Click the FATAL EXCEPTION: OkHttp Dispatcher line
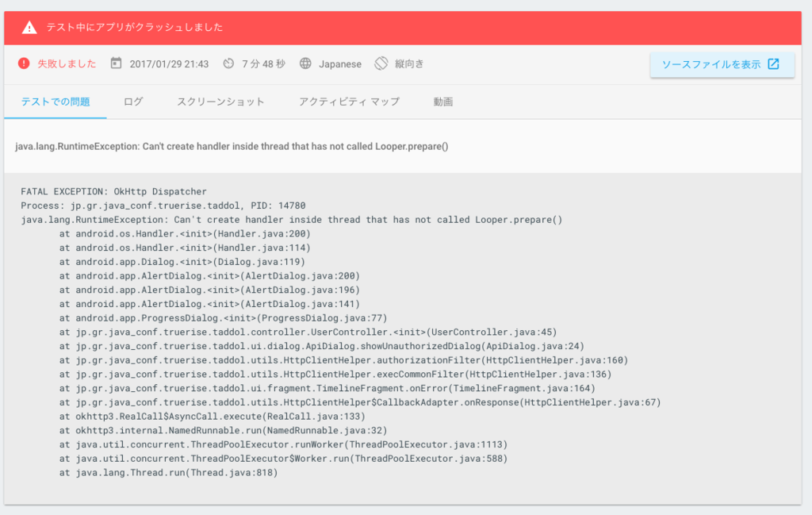The width and height of the screenshot is (812, 515). [x=113, y=192]
